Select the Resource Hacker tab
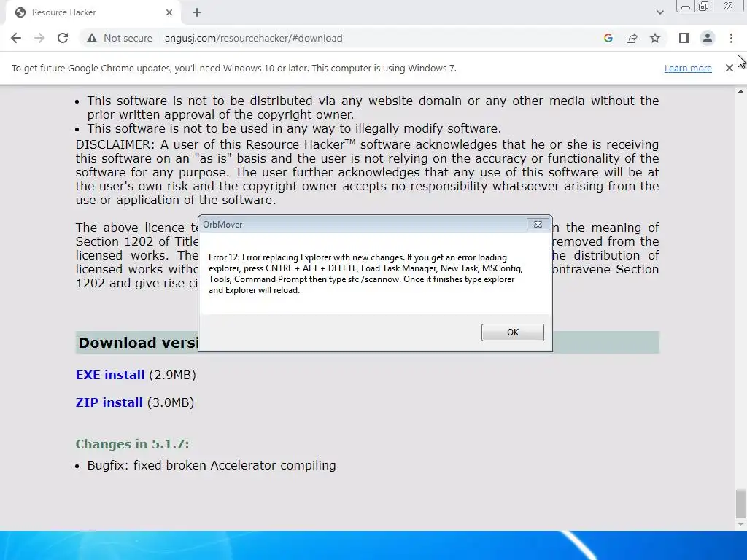The image size is (747, 560). (x=93, y=12)
